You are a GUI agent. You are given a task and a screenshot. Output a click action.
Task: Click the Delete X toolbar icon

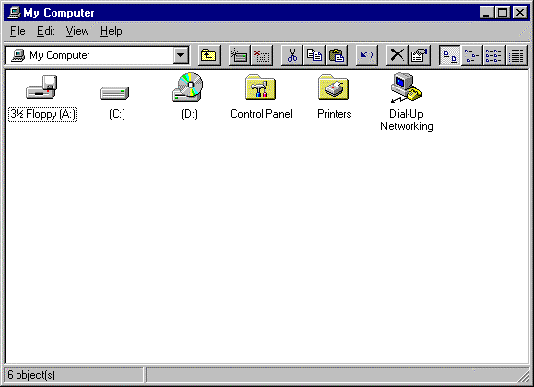(397, 55)
